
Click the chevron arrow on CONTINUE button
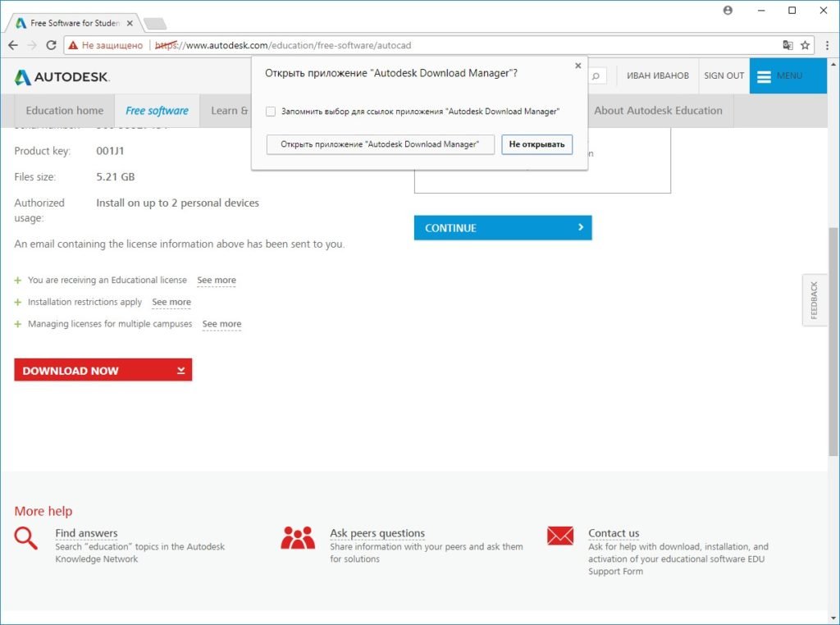[580, 227]
